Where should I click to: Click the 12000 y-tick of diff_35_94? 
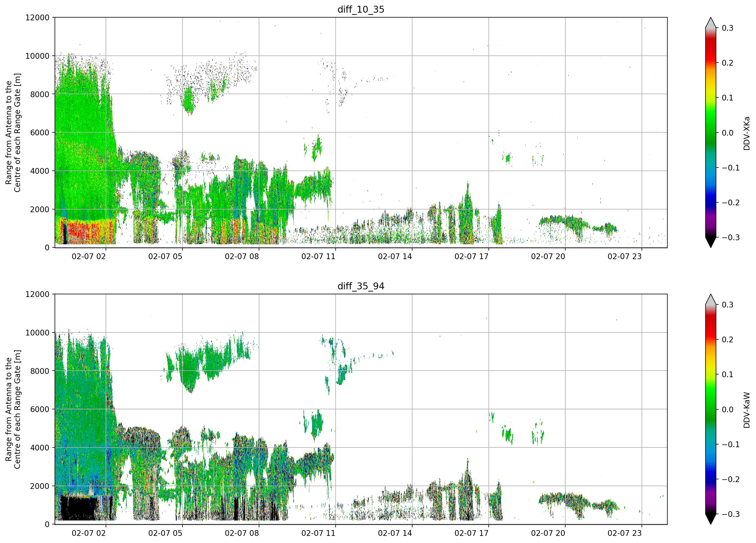click(37, 295)
